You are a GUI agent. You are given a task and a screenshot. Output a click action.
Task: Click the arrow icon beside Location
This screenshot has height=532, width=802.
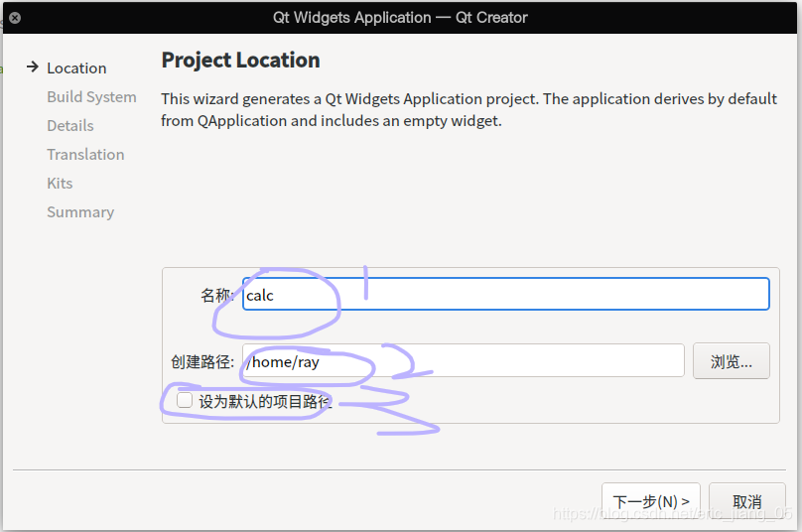click(x=32, y=67)
